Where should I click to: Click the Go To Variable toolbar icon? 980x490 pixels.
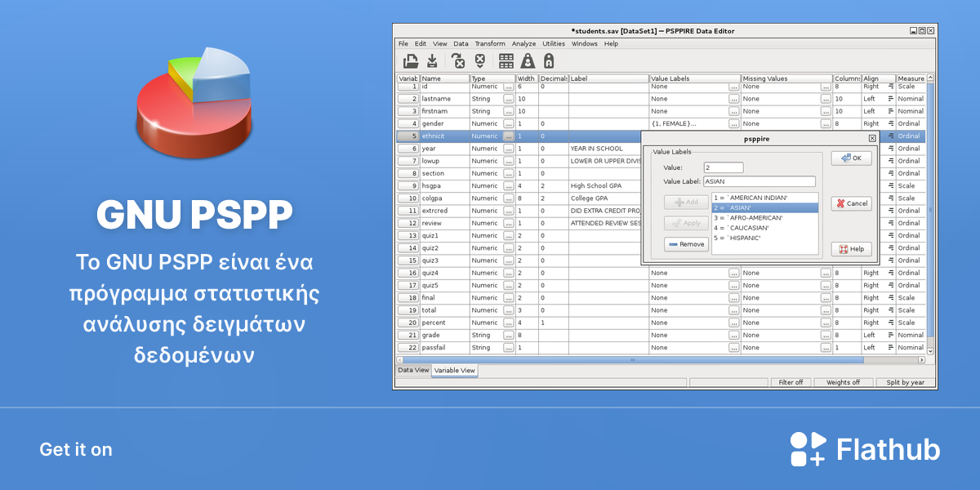pos(458,60)
